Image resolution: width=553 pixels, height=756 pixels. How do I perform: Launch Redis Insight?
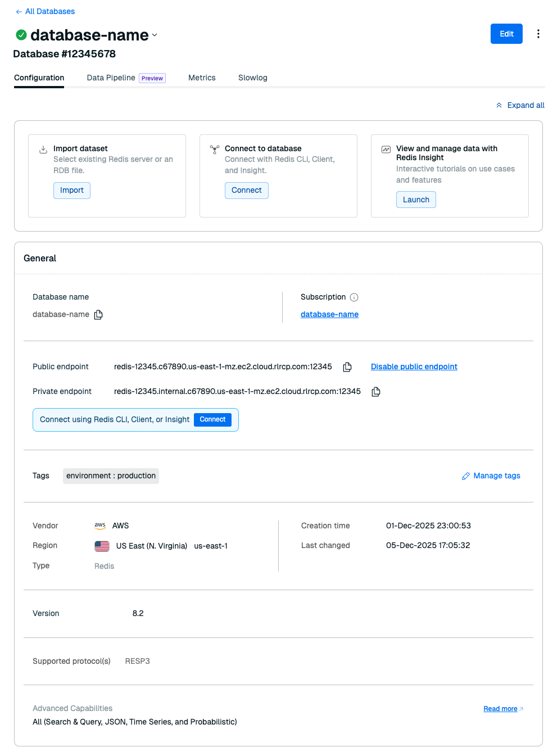(x=416, y=200)
